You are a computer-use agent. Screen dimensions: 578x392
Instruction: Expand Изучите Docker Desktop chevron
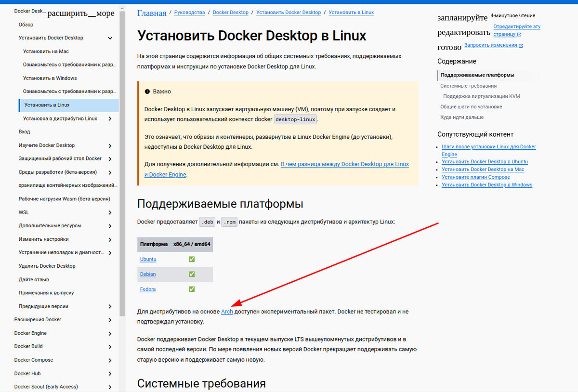[x=110, y=146]
